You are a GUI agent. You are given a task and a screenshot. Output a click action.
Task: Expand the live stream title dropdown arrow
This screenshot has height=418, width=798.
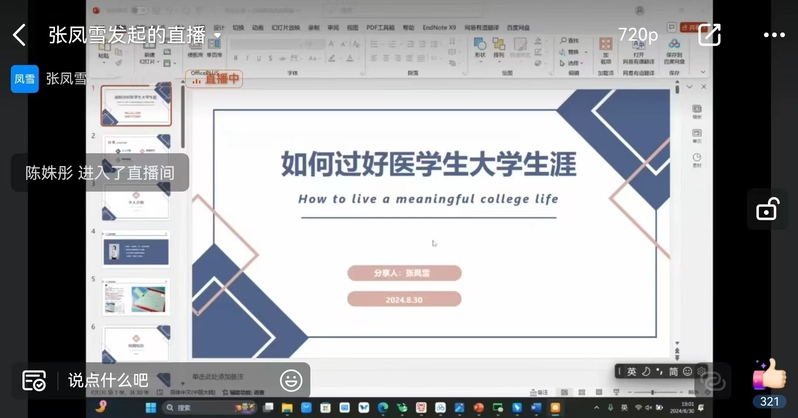tap(218, 37)
